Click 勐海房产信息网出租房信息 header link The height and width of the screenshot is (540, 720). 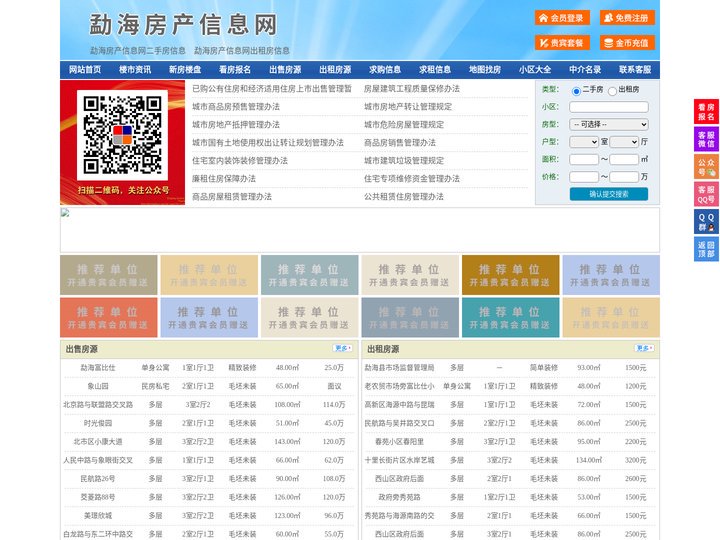coord(242,51)
